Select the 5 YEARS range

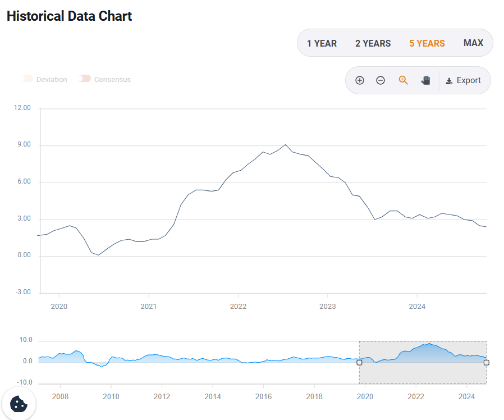(427, 43)
